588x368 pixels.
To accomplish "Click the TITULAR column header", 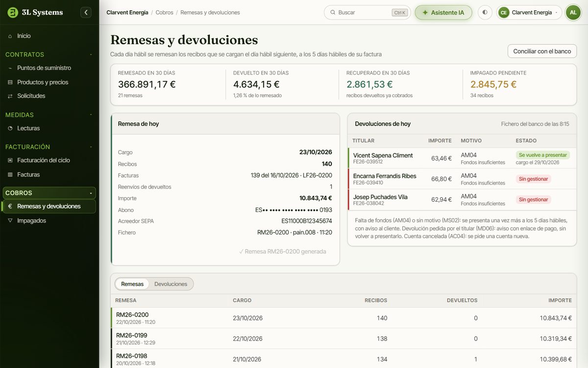I will coord(363,141).
